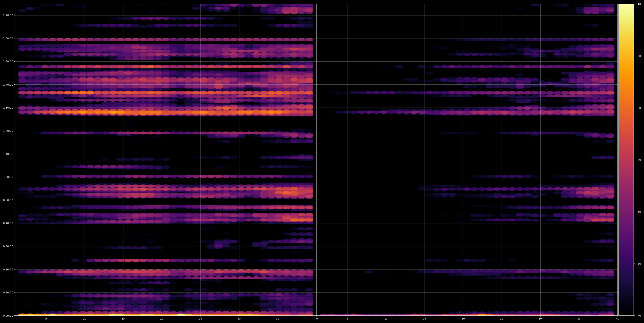Click the 1:50:00 time axis label
Image resolution: width=644 pixels, height=323 pixels.
(8, 61)
